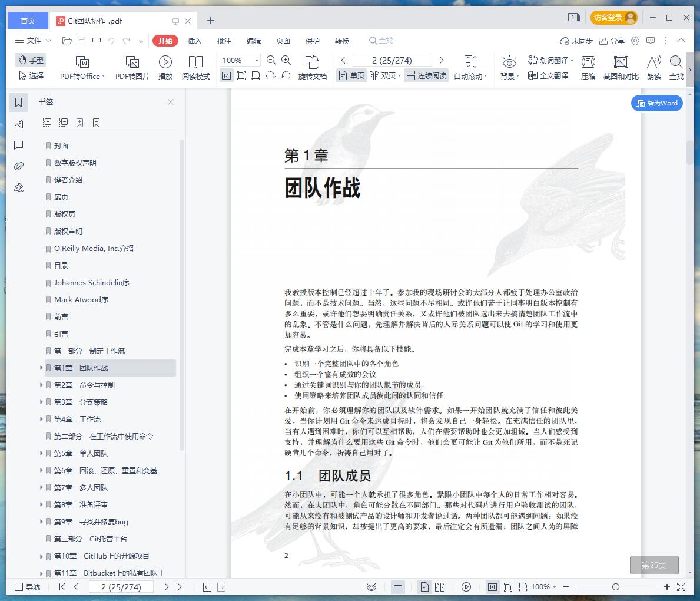700x601 pixels.
Task: Expand all bookmarks icon in bookmark panel
Action: click(47, 123)
